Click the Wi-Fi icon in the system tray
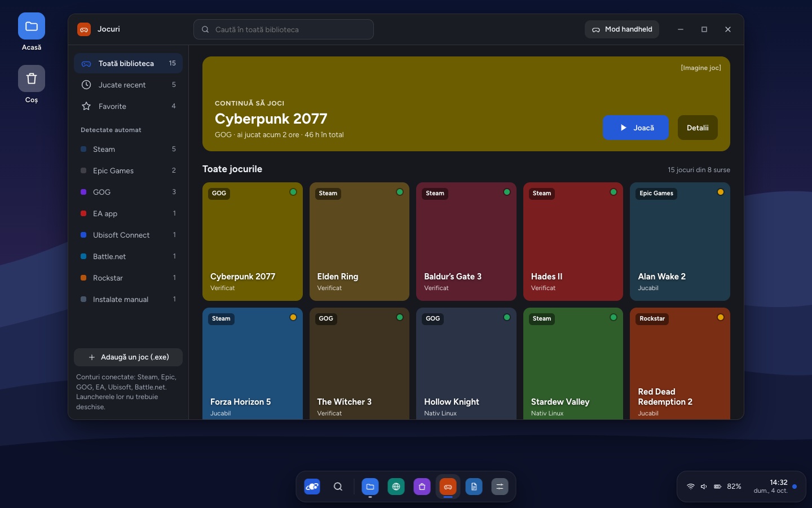The width and height of the screenshot is (812, 508). pyautogui.click(x=690, y=487)
